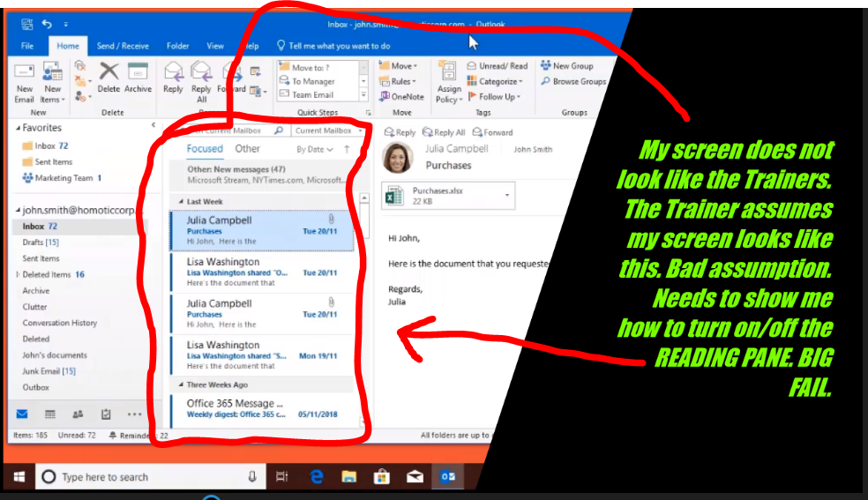This screenshot has width=868, height=500.
Task: Click the Send/Receive All Folders quick access icon
Action: point(26,24)
